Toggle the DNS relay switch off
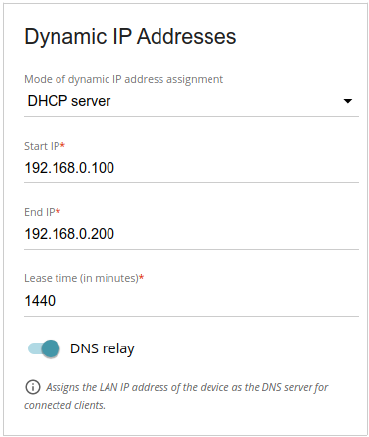The image size is (369, 437). (44, 349)
